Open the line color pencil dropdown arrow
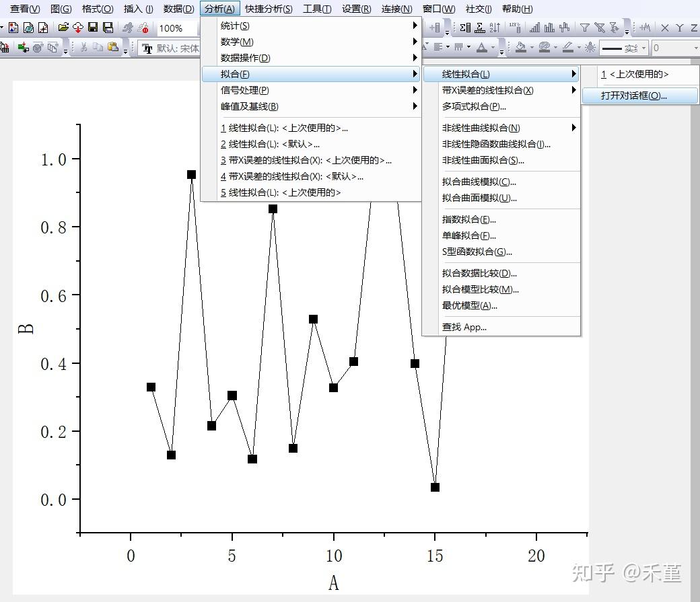This screenshot has height=602, width=700. (579, 47)
